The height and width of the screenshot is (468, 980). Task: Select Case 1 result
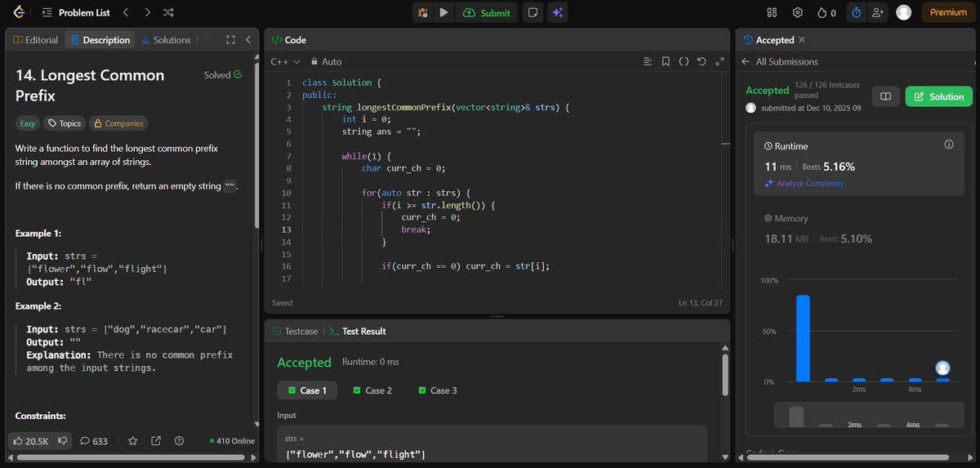pos(307,390)
